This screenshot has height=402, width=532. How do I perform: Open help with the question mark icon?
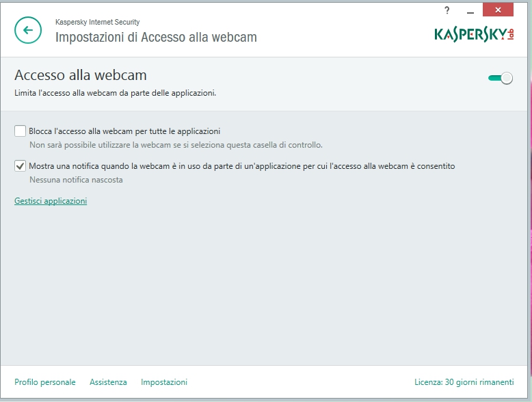point(447,10)
